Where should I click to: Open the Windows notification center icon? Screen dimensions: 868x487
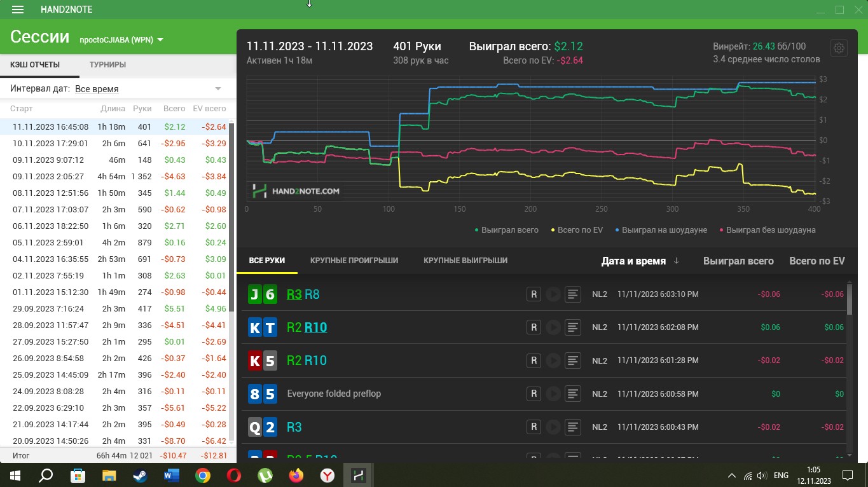[848, 475]
